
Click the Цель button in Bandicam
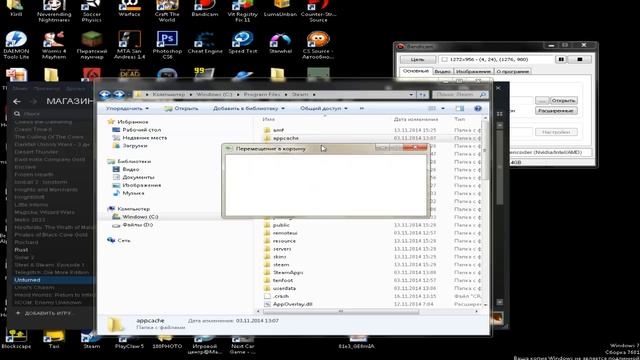coord(417,60)
